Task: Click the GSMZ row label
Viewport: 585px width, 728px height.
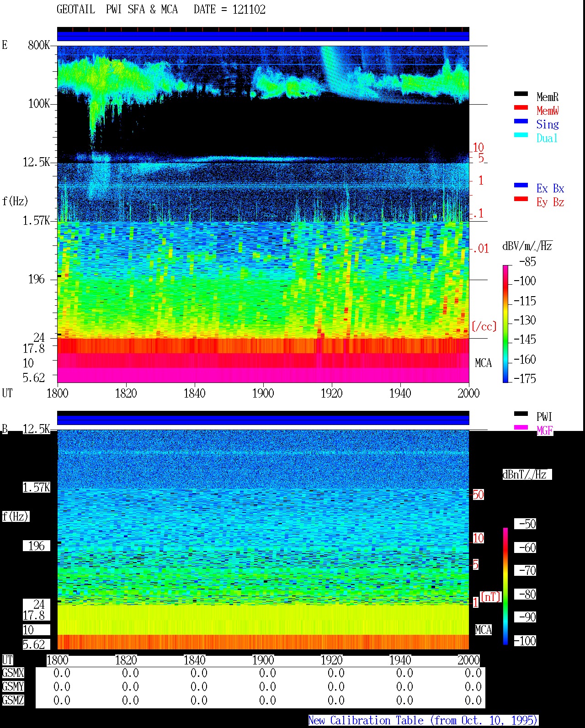Action: click(x=13, y=700)
